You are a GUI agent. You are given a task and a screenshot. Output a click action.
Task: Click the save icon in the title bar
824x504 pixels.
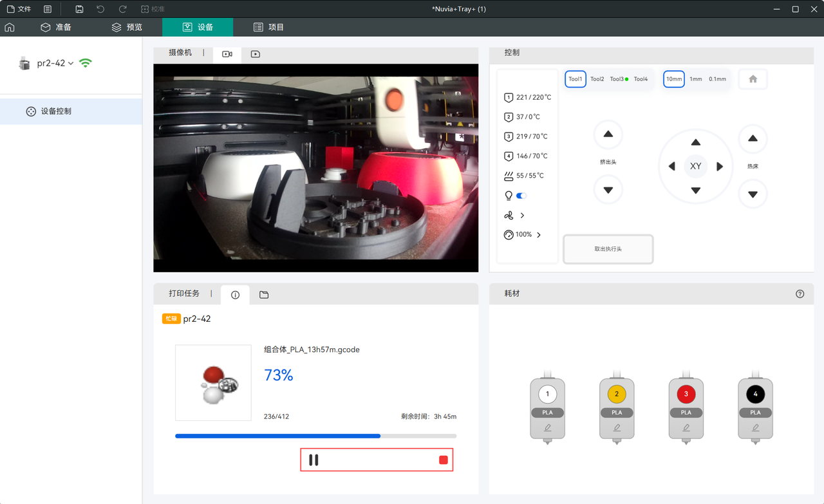tap(79, 9)
